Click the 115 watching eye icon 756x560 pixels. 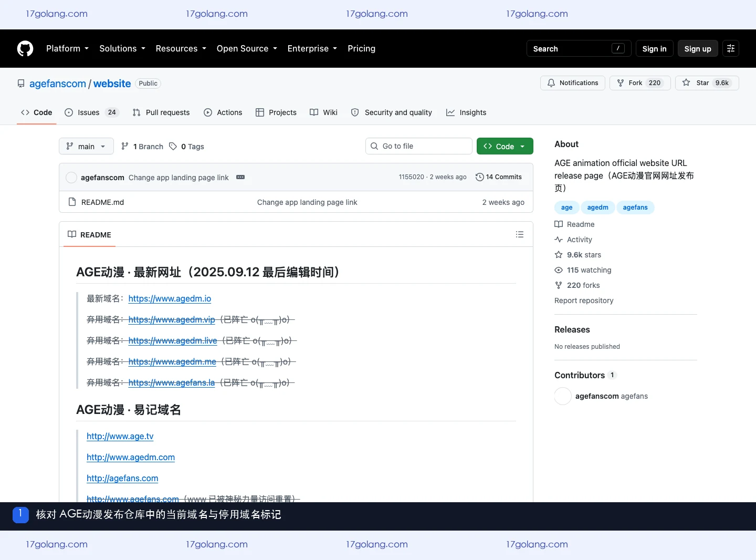(x=559, y=270)
